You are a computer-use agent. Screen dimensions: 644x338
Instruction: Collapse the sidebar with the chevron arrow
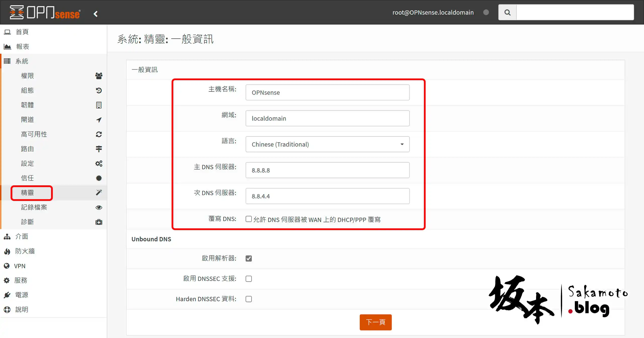point(96,14)
